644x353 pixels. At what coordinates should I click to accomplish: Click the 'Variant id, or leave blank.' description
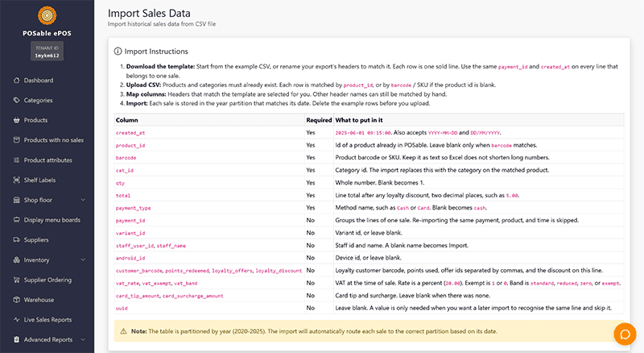pyautogui.click(x=369, y=233)
